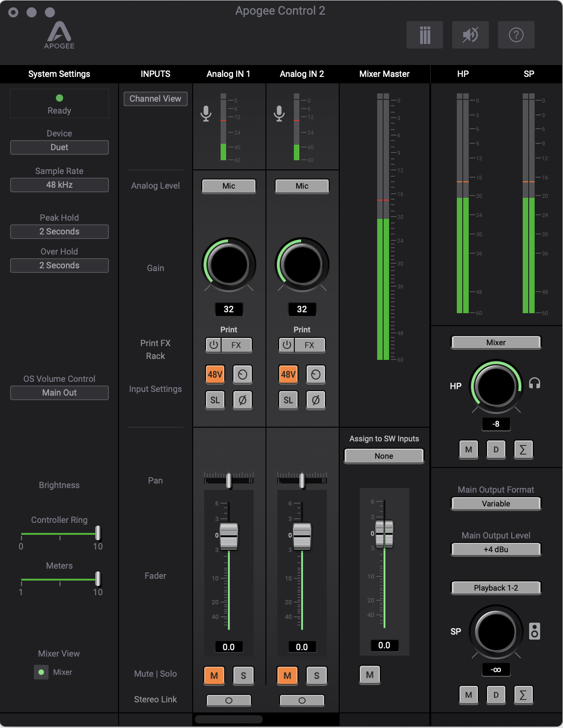Click the Controller Ring brightness slider
Screen dimensions: 563x728
pyautogui.click(x=60, y=534)
